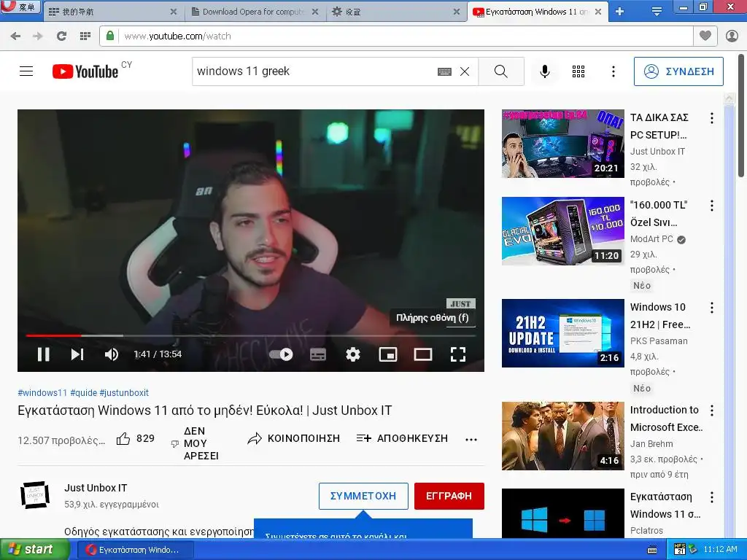The width and height of the screenshot is (747, 560).
Task: Click the Windows start button
Action: (34, 550)
